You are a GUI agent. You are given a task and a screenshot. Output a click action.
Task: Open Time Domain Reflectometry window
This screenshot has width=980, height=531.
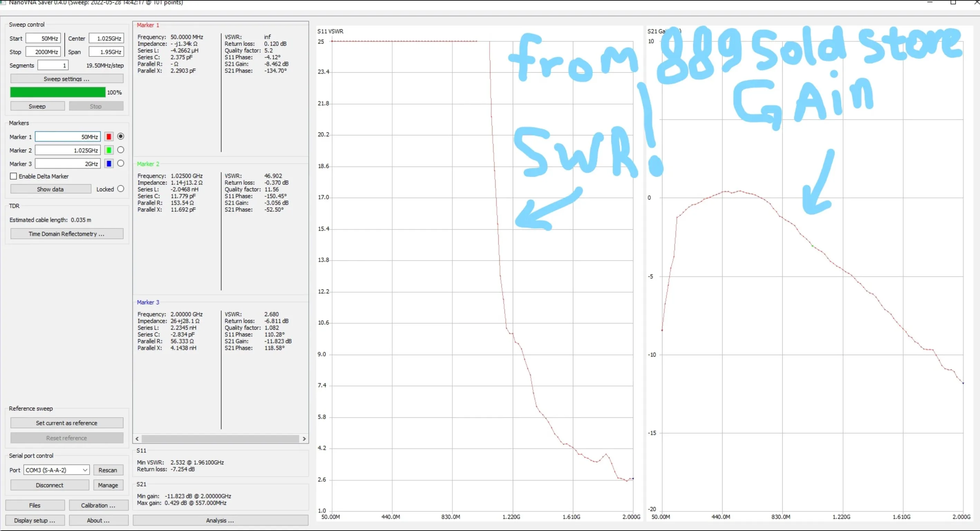(67, 234)
